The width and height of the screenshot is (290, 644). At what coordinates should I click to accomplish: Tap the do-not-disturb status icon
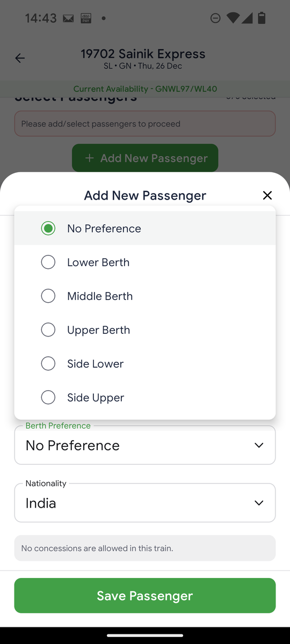(215, 18)
